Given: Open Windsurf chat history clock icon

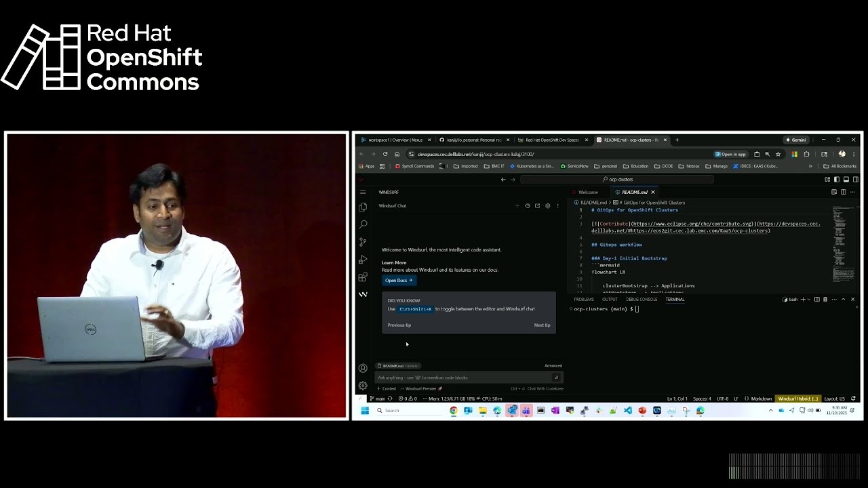Looking at the screenshot, I should (x=527, y=205).
